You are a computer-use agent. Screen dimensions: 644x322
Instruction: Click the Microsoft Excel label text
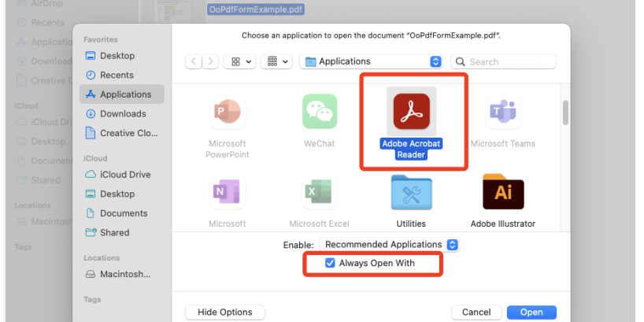point(320,224)
